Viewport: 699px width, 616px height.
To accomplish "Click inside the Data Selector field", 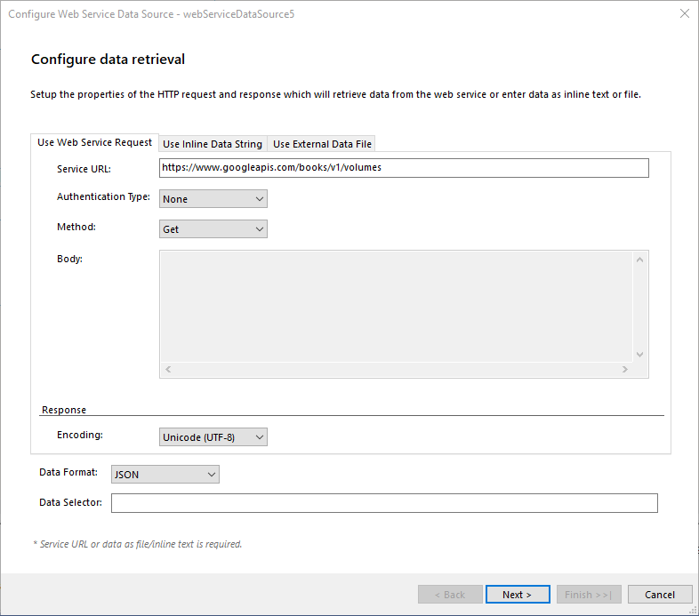I will point(384,503).
